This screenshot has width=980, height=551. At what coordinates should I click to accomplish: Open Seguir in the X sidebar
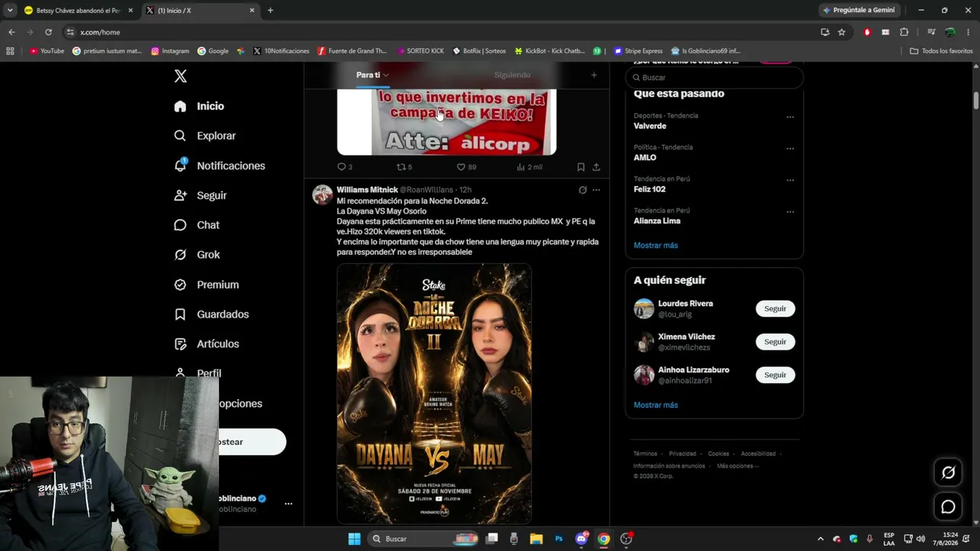[x=201, y=195]
